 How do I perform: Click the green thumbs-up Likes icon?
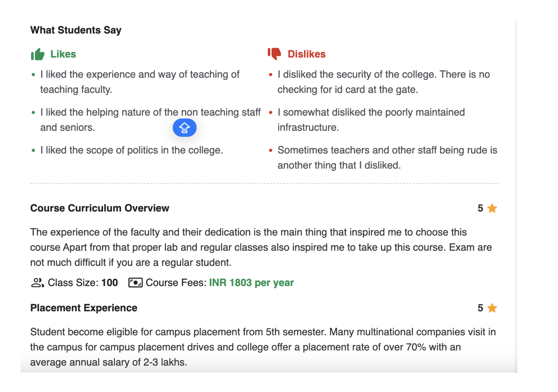(x=38, y=54)
